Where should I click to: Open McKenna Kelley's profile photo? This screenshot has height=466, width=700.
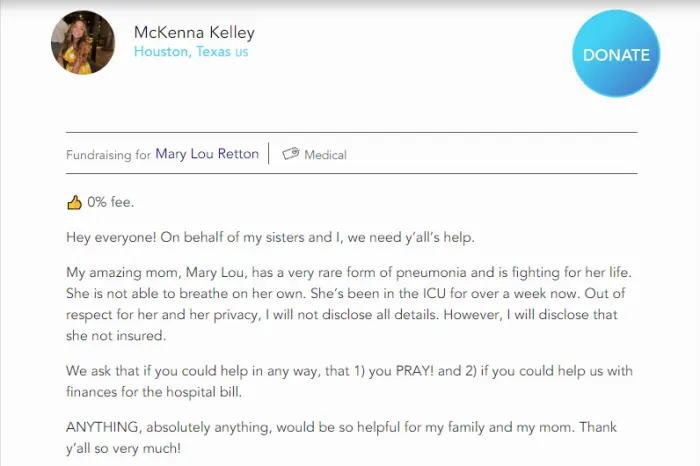83,43
